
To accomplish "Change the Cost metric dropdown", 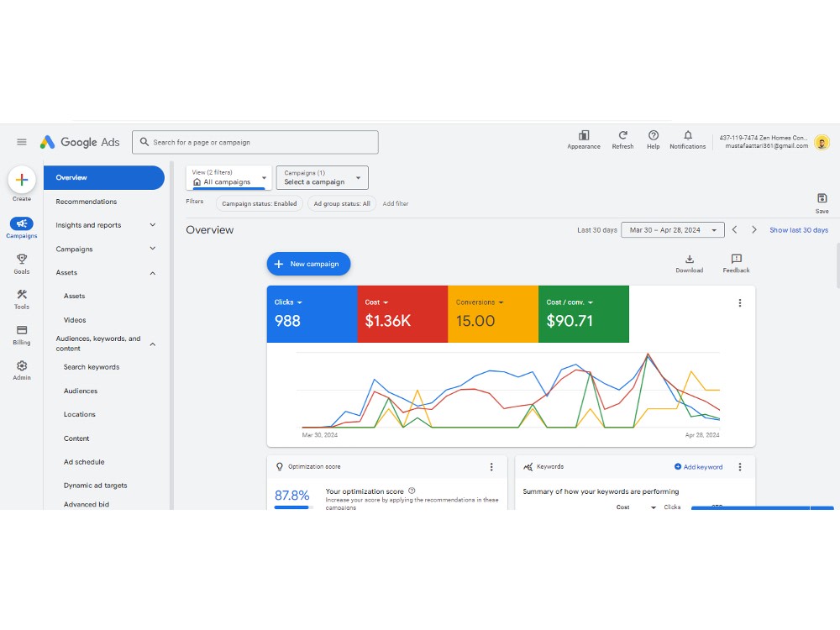I will click(x=376, y=302).
